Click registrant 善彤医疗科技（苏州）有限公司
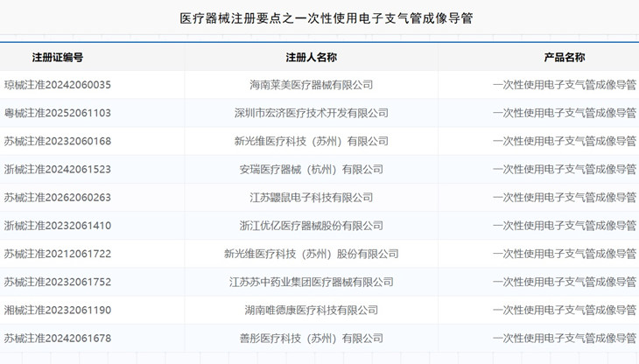 coord(312,338)
